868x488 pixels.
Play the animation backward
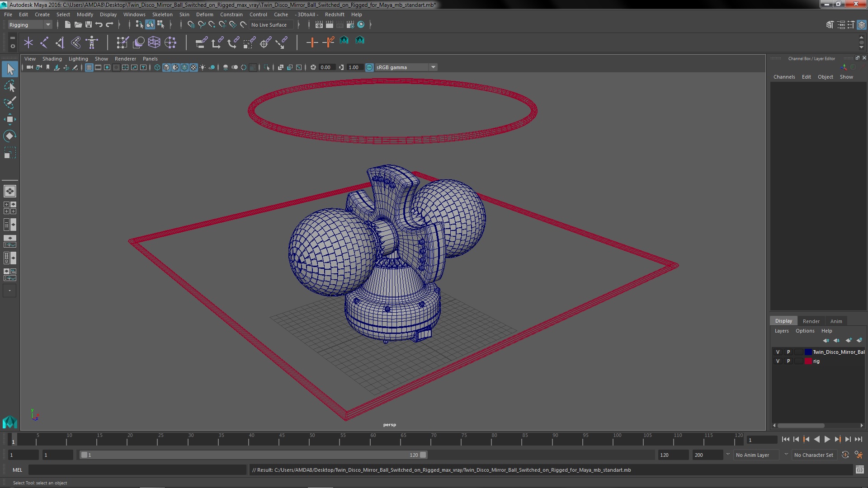coord(816,439)
